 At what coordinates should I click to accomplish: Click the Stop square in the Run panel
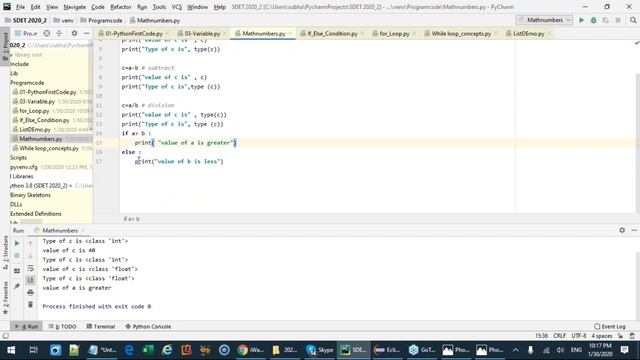tap(17, 256)
